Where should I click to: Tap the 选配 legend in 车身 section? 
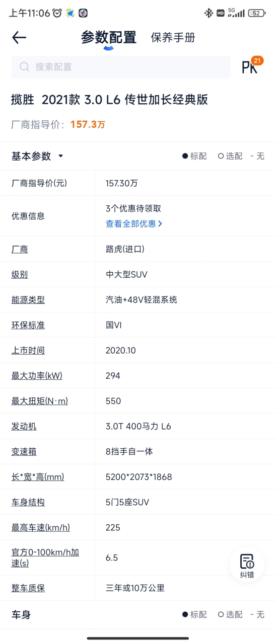click(x=230, y=614)
